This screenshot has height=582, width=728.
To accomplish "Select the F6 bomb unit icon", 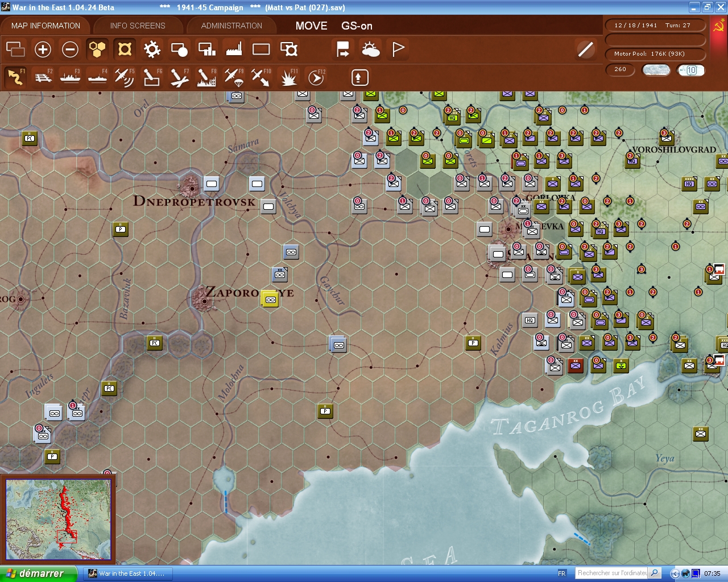I will [x=152, y=77].
